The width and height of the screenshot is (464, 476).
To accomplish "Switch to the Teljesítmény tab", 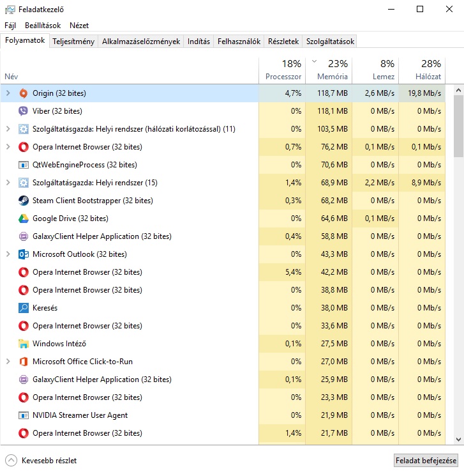I will 74,42.
